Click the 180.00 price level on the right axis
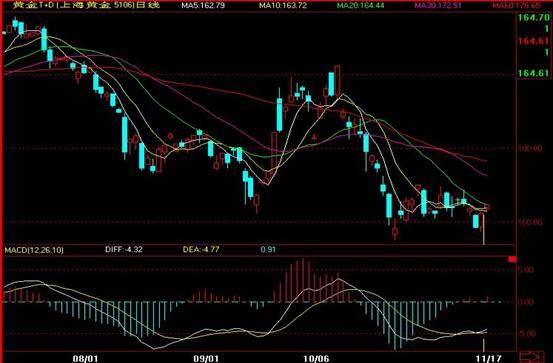This screenshot has width=553, height=363. pos(530,149)
